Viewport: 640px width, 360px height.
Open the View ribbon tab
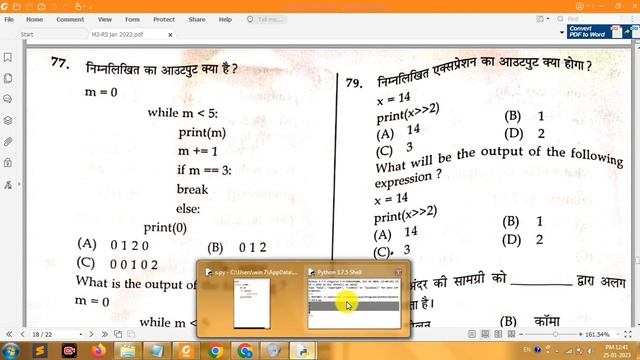point(104,19)
